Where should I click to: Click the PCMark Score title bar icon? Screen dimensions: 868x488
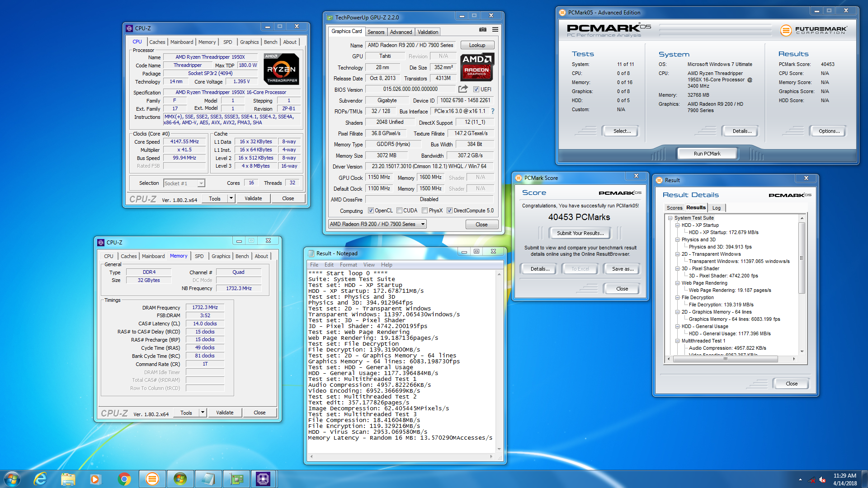(x=519, y=178)
